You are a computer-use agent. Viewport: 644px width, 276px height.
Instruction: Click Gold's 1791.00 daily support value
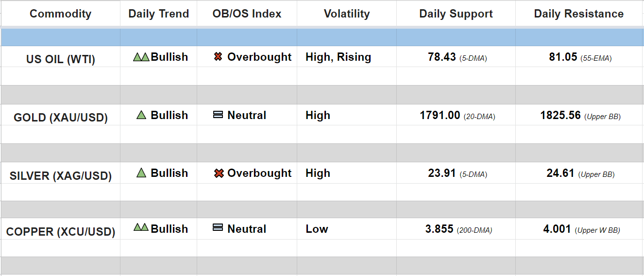click(x=440, y=115)
